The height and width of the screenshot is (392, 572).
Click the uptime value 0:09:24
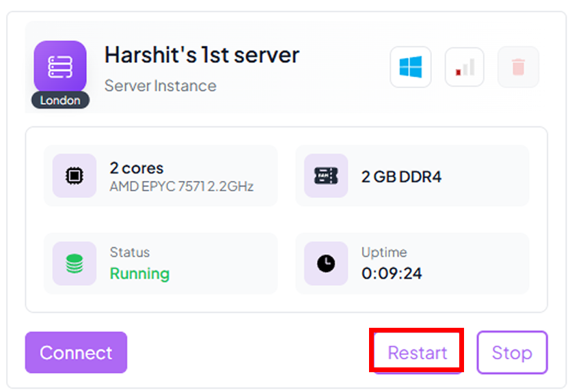392,274
